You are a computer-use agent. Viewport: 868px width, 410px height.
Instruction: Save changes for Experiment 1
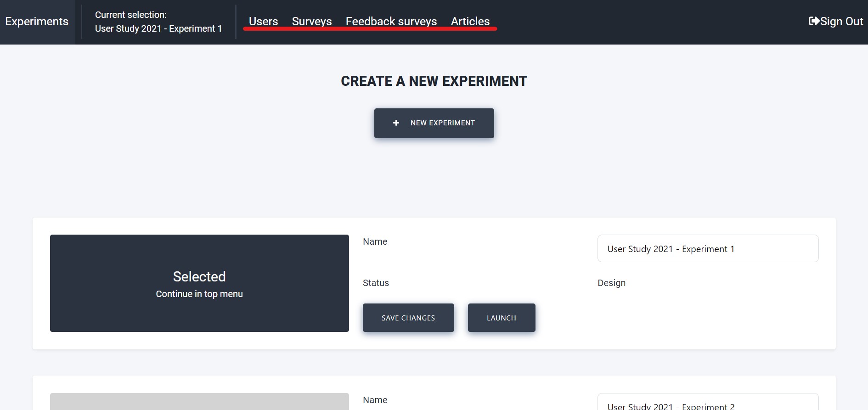tap(408, 318)
